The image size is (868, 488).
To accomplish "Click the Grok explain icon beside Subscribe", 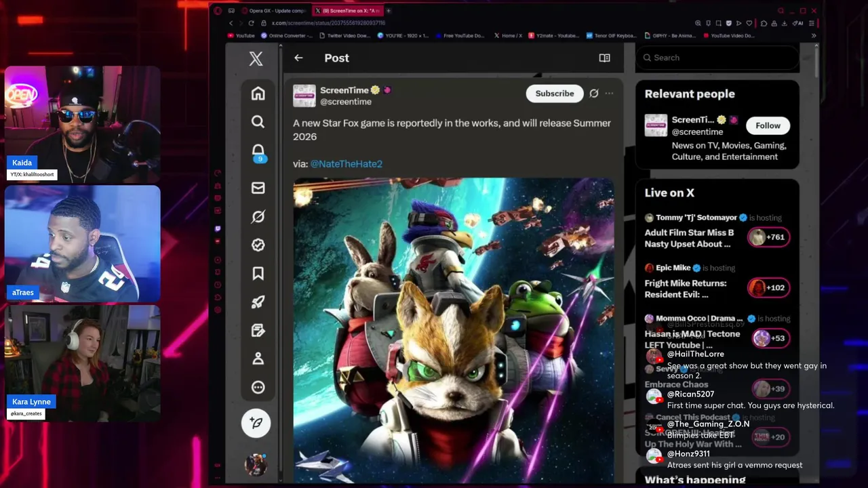I will pos(594,94).
